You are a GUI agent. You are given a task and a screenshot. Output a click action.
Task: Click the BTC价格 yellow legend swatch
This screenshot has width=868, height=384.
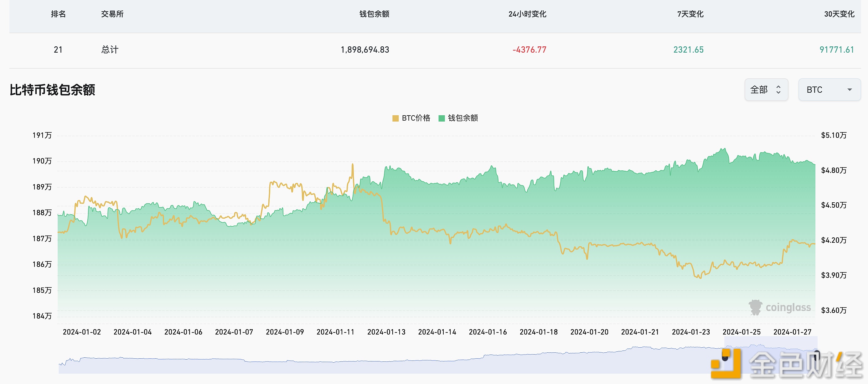point(395,118)
